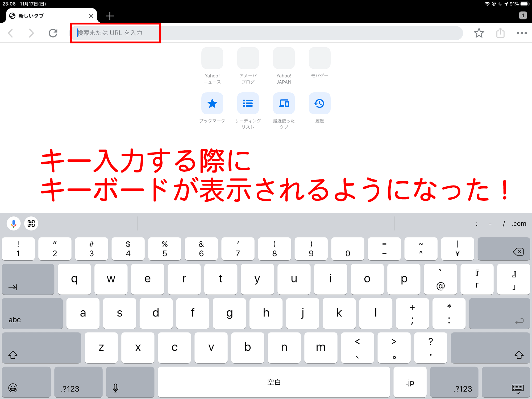Insert slash from the suggestion bar
532x399 pixels.
point(504,224)
